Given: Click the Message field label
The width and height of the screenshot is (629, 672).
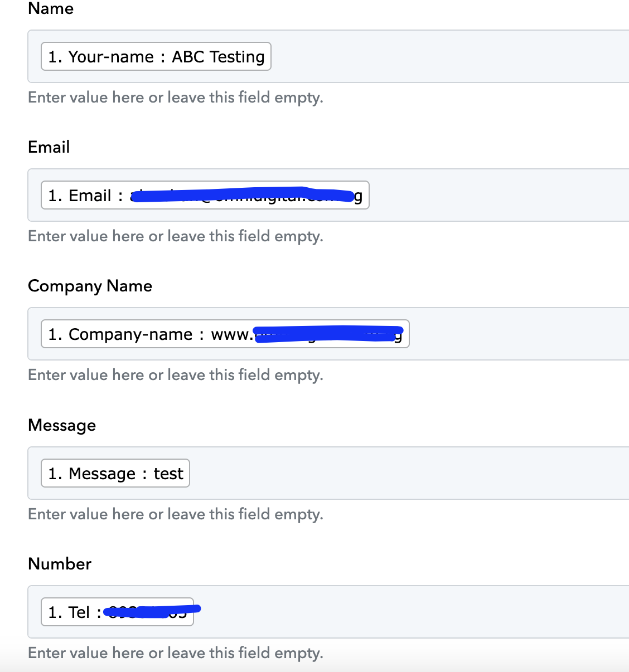Looking at the screenshot, I should [62, 425].
